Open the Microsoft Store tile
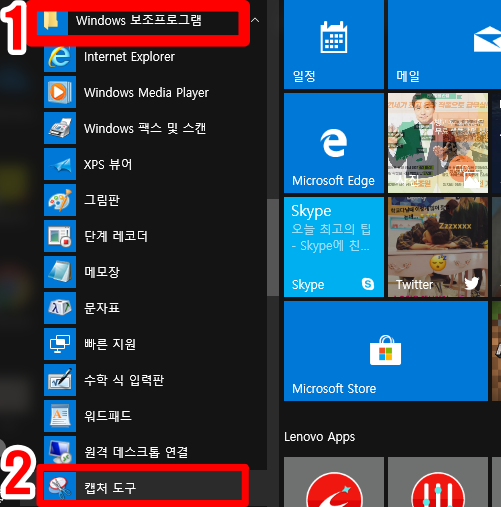The image size is (501, 507). (386, 351)
